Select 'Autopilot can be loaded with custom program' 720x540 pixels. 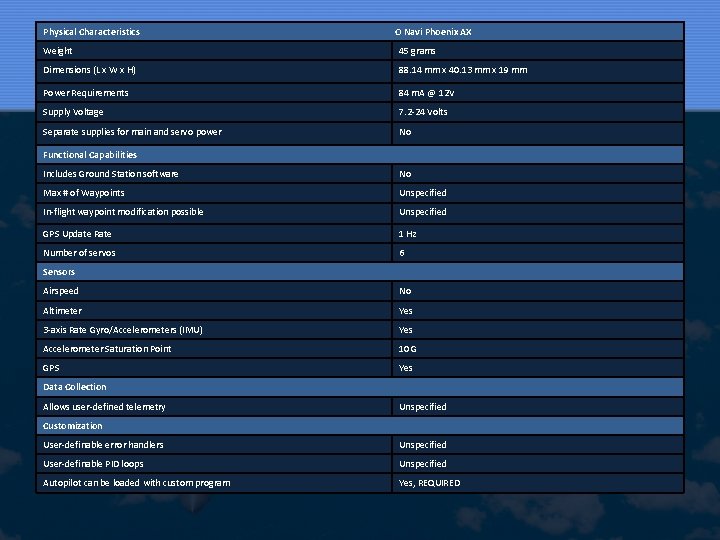(136, 483)
